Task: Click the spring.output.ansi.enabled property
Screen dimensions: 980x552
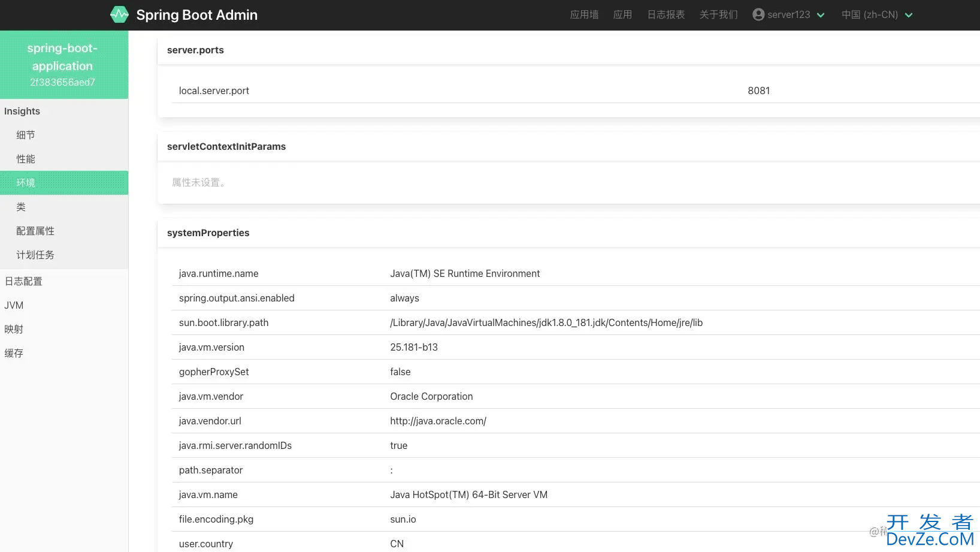Action: 237,298
